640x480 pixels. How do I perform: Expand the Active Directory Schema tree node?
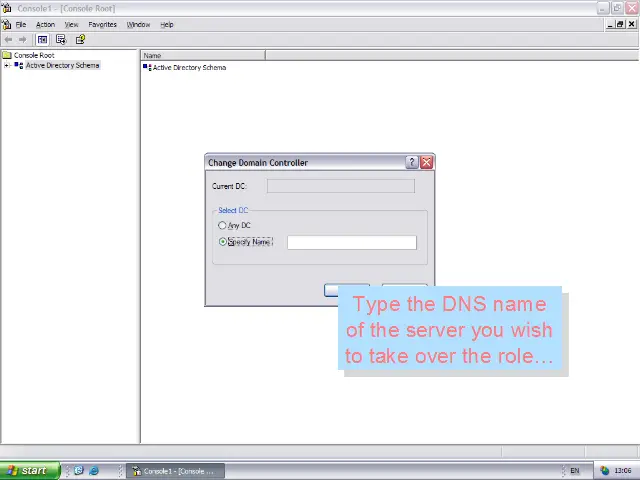[x=7, y=66]
